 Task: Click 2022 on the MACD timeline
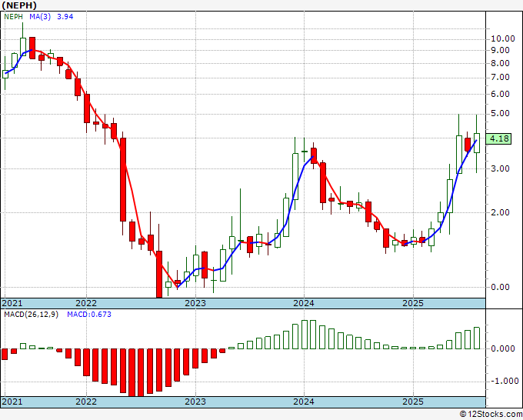click(86, 402)
